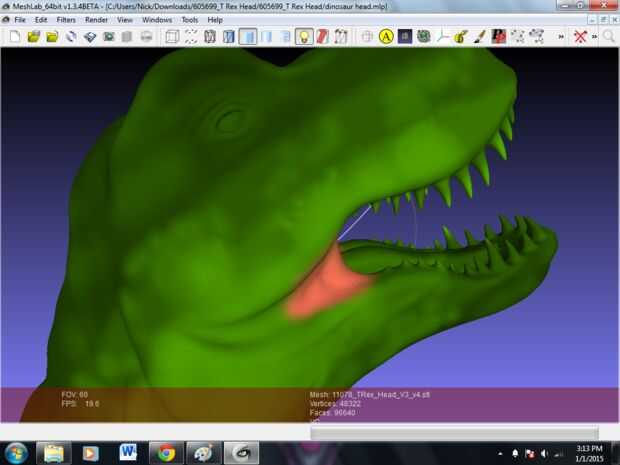Import mesh with yellow folder icon
The height and width of the screenshot is (465, 620).
[52, 37]
